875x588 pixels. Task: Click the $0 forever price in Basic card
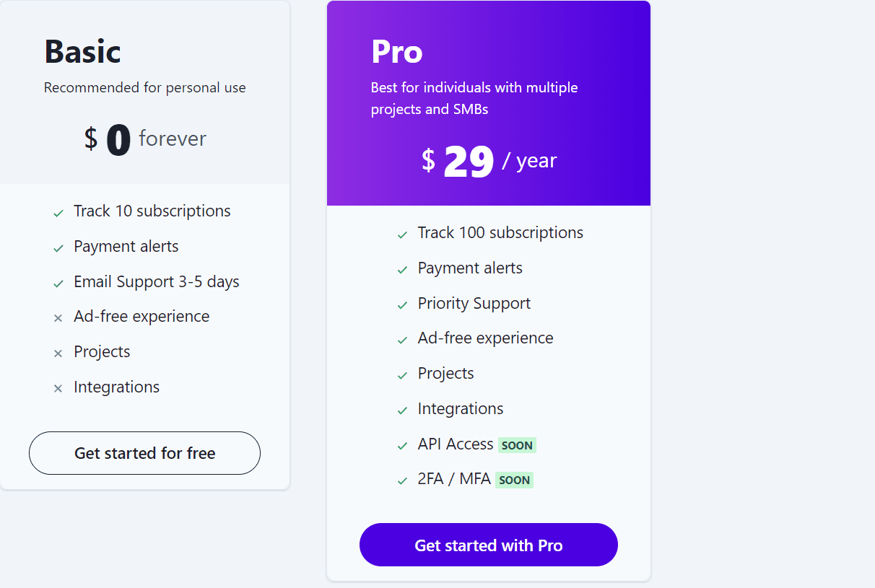(144, 139)
